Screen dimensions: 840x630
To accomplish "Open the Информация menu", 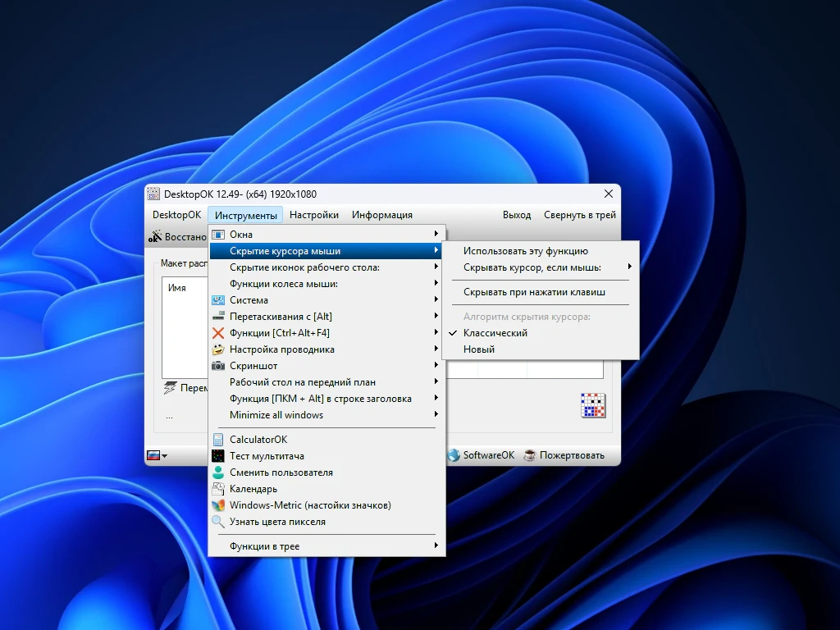I will tap(381, 215).
